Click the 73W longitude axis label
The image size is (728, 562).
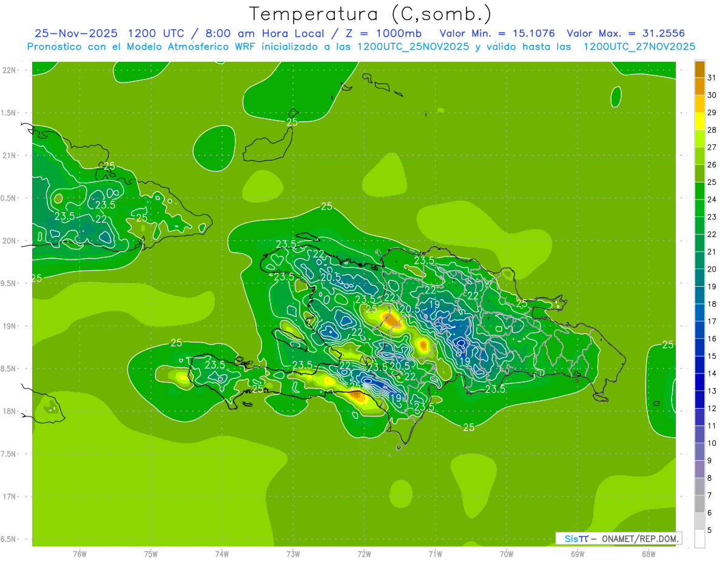[293, 554]
